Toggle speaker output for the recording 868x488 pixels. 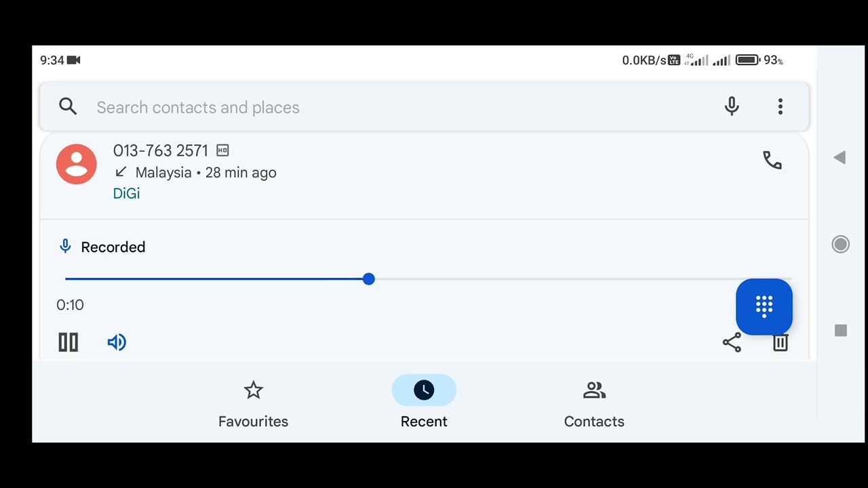(x=117, y=342)
